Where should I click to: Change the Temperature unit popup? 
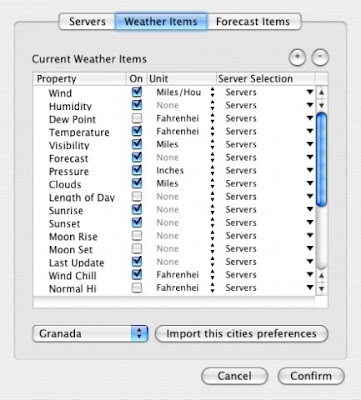[x=186, y=131]
